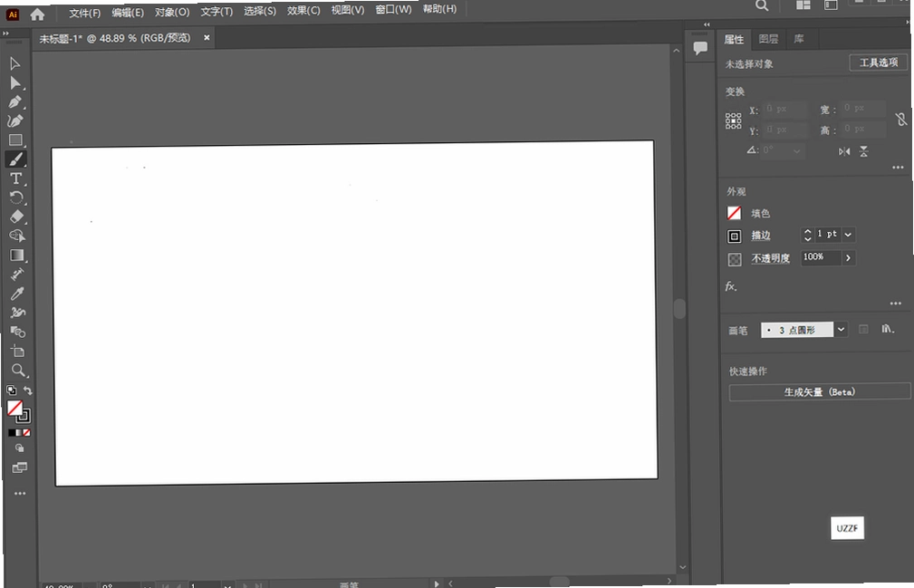This screenshot has height=588, width=914.
Task: Select the Rectangle tool
Action: [x=15, y=140]
